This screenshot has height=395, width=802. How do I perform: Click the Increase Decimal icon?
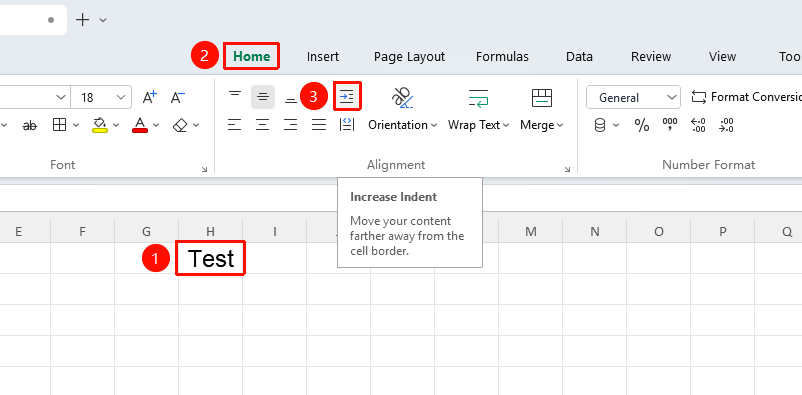pos(698,125)
